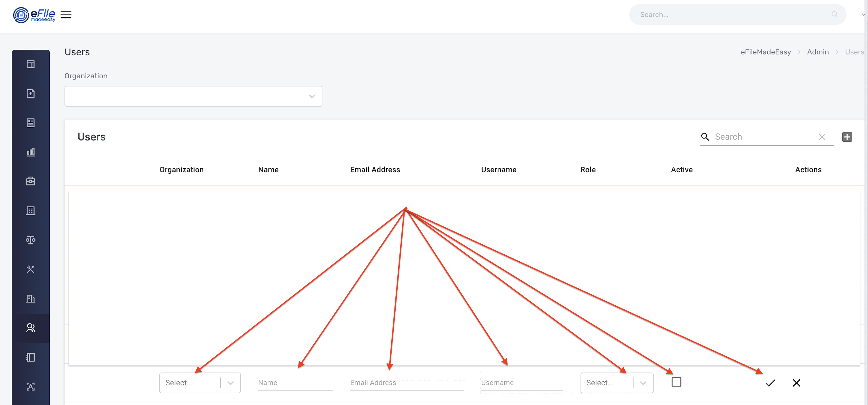
Task: Click the Email Address input field
Action: pos(406,383)
